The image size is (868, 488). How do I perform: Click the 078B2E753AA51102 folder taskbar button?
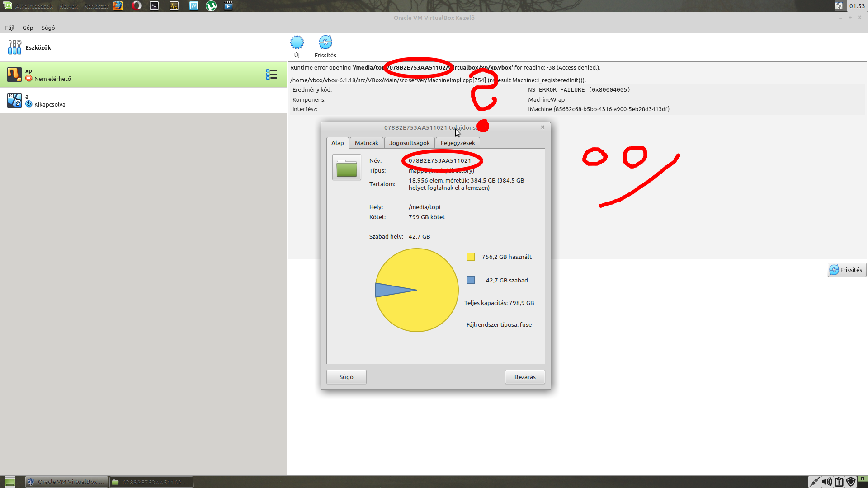coord(152,482)
